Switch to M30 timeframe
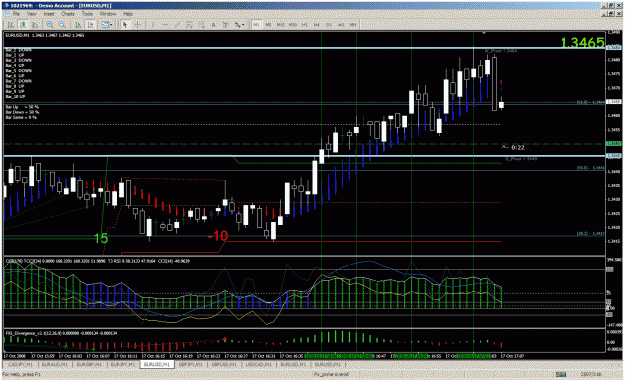The image size is (625, 380). tap(293, 25)
